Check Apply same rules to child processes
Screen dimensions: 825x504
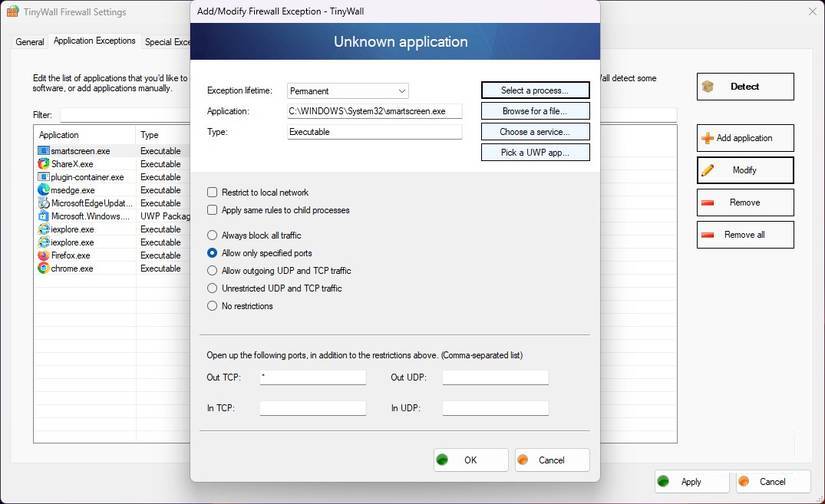click(212, 210)
